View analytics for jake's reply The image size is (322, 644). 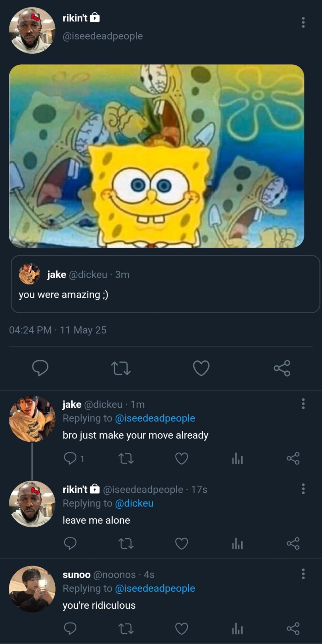point(237,458)
